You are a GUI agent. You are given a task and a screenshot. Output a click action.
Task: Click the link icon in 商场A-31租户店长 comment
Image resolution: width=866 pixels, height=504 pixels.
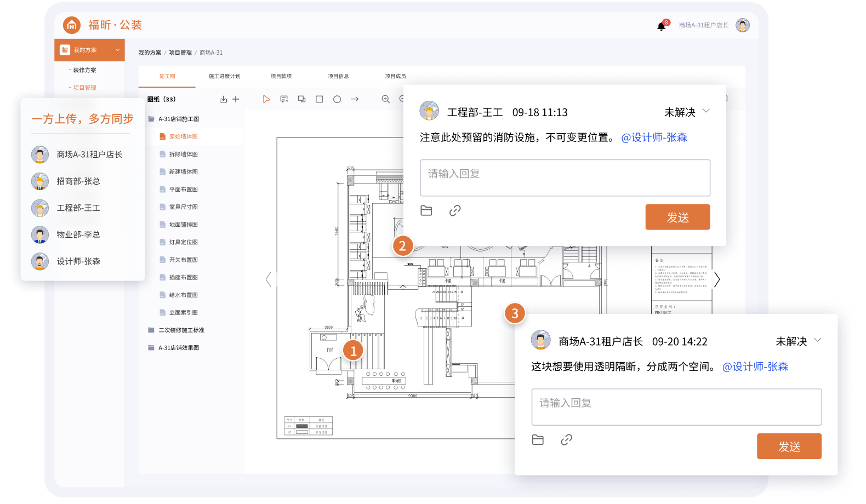pyautogui.click(x=567, y=440)
